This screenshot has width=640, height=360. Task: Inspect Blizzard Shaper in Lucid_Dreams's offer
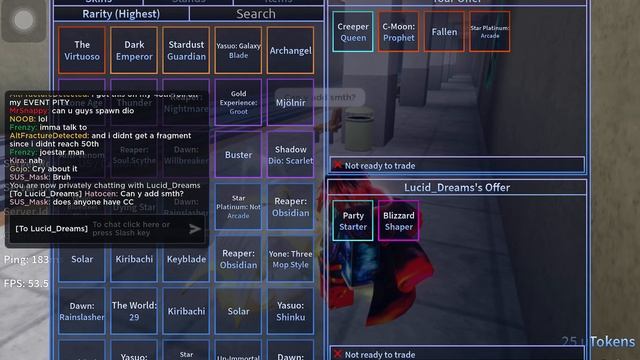398,221
